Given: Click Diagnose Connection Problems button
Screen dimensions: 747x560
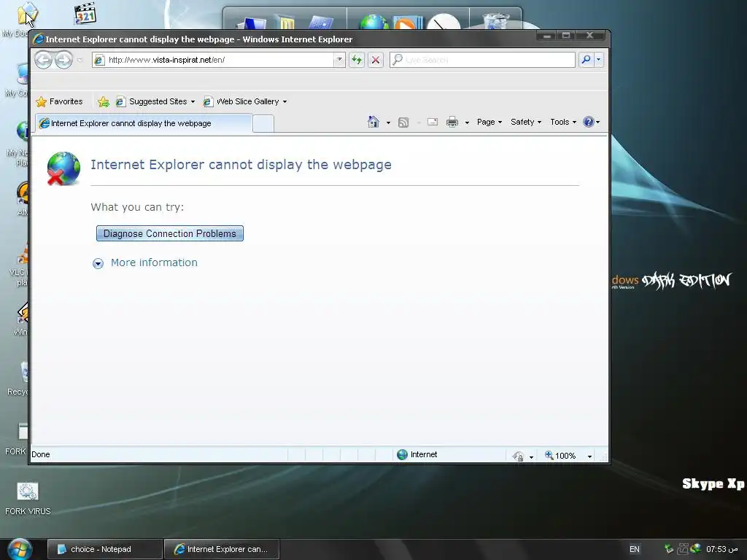Looking at the screenshot, I should (169, 233).
